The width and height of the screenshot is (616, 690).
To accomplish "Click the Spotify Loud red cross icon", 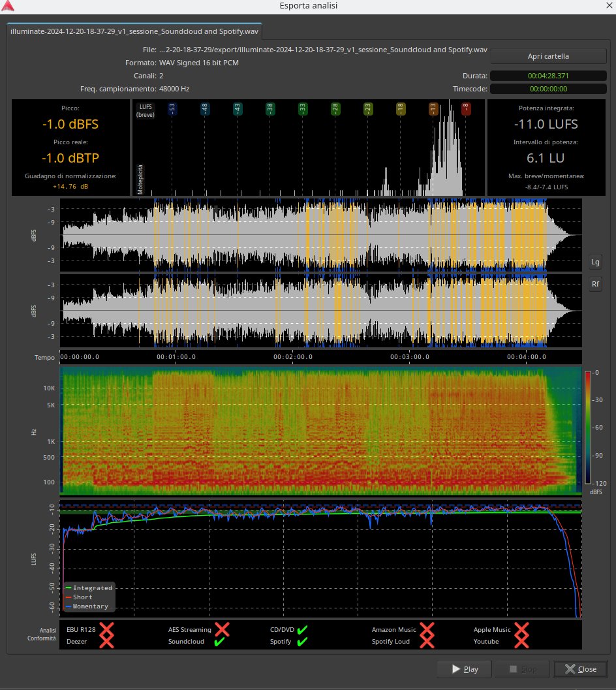I will coord(427,641).
